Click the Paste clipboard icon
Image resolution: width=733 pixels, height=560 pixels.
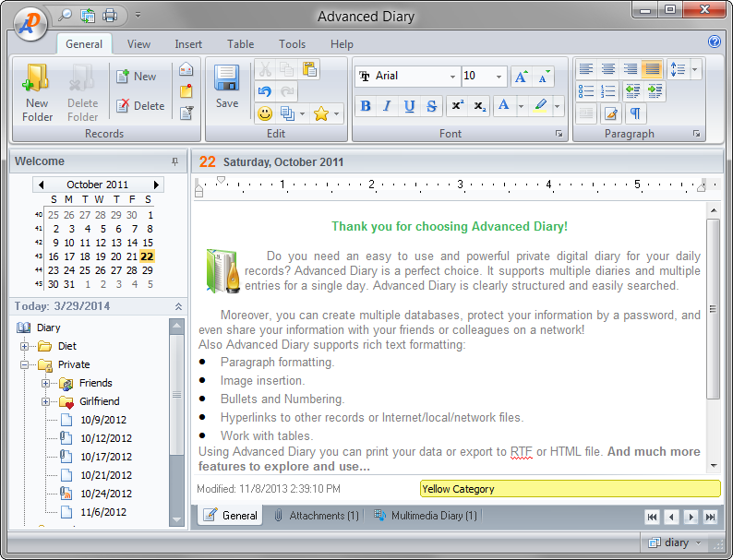pos(309,69)
